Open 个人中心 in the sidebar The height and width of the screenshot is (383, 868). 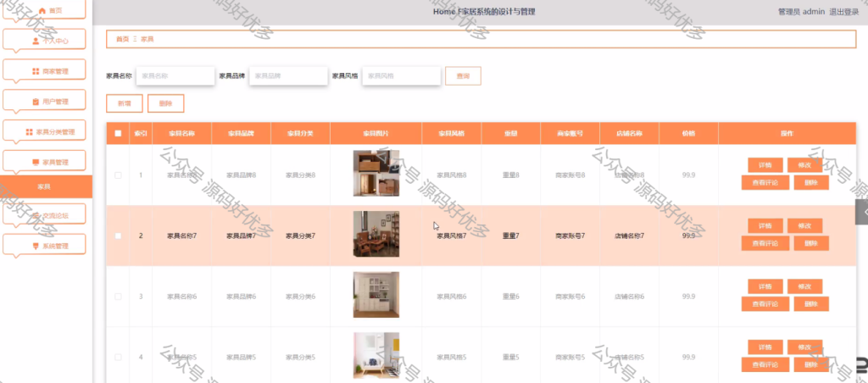tap(44, 40)
